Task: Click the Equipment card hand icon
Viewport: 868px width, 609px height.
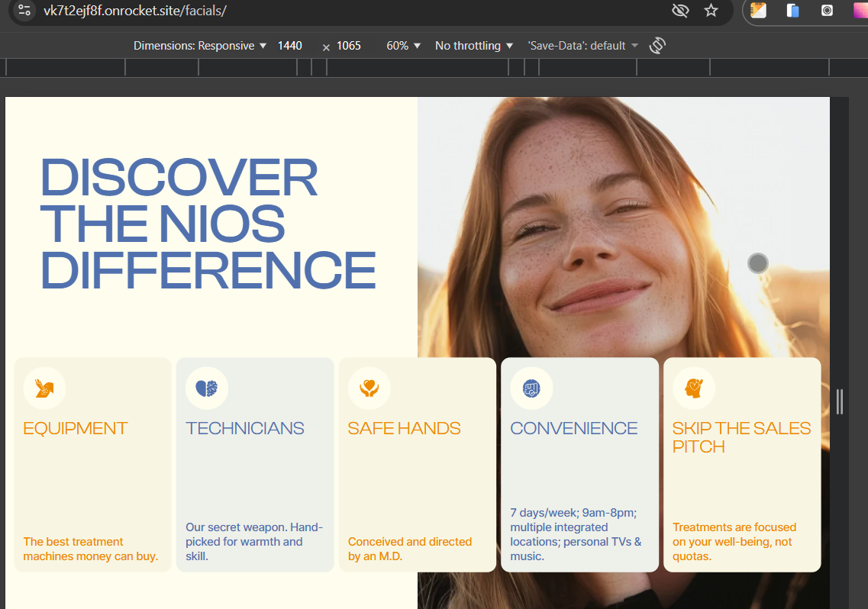Action: pyautogui.click(x=44, y=388)
